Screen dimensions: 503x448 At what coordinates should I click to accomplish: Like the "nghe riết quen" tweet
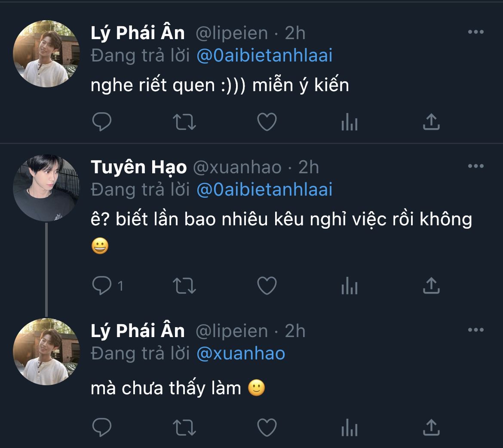[267, 122]
